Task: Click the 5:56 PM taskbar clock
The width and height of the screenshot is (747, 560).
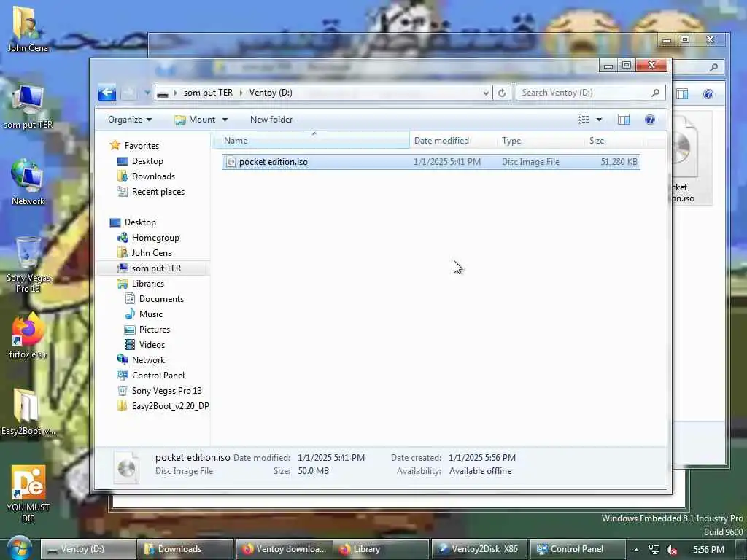Action: coord(708,550)
